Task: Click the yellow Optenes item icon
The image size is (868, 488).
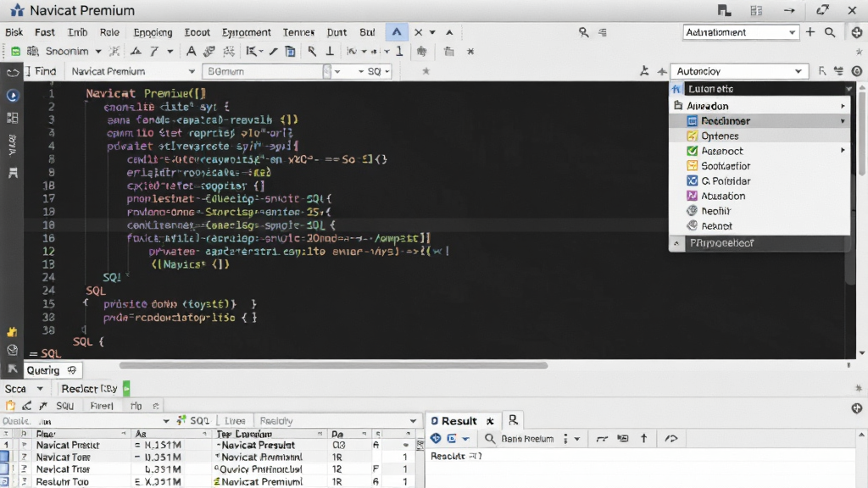Action: coord(692,136)
